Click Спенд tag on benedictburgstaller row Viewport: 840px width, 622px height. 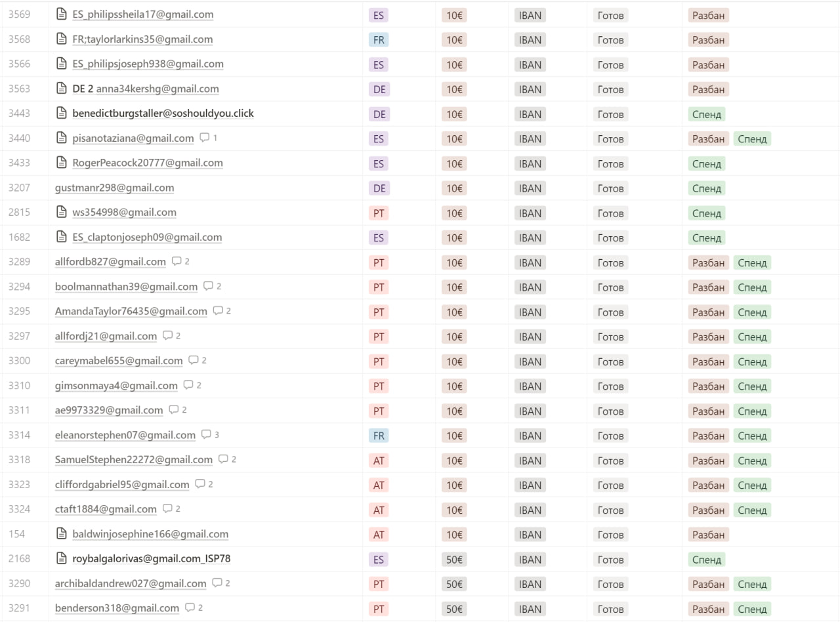[707, 114]
